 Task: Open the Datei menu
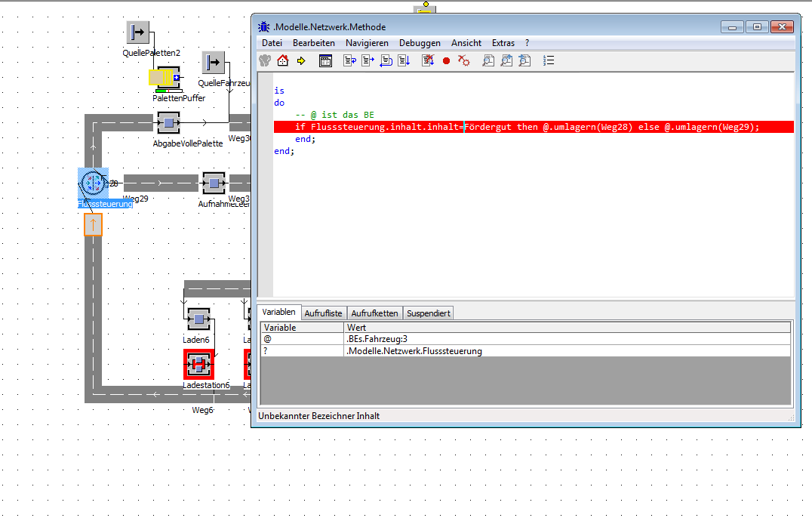point(272,43)
